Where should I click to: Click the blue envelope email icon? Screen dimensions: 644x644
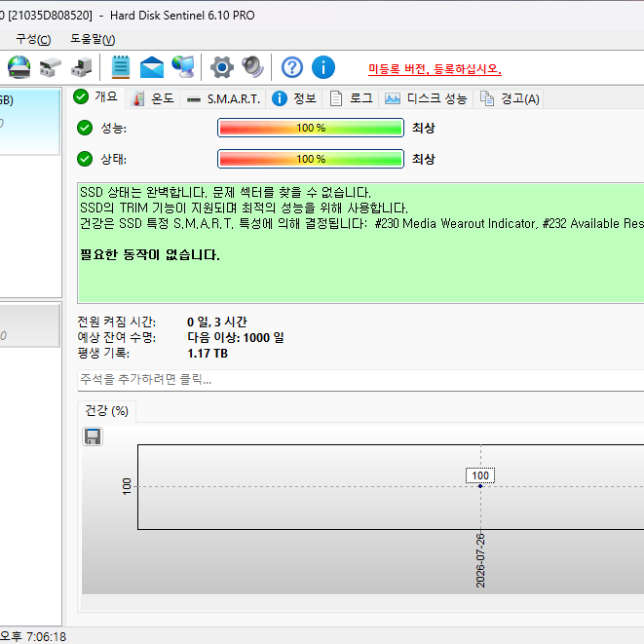pyautogui.click(x=152, y=67)
